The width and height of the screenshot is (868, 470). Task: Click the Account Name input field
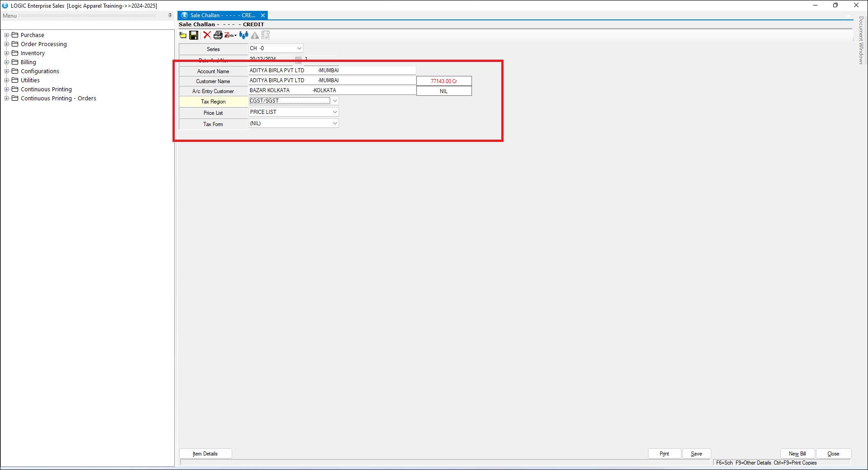[331, 70]
